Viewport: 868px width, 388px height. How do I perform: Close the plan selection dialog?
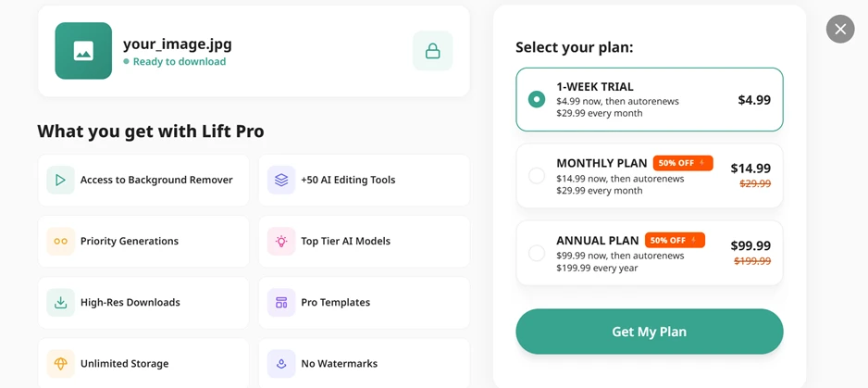coord(840,29)
